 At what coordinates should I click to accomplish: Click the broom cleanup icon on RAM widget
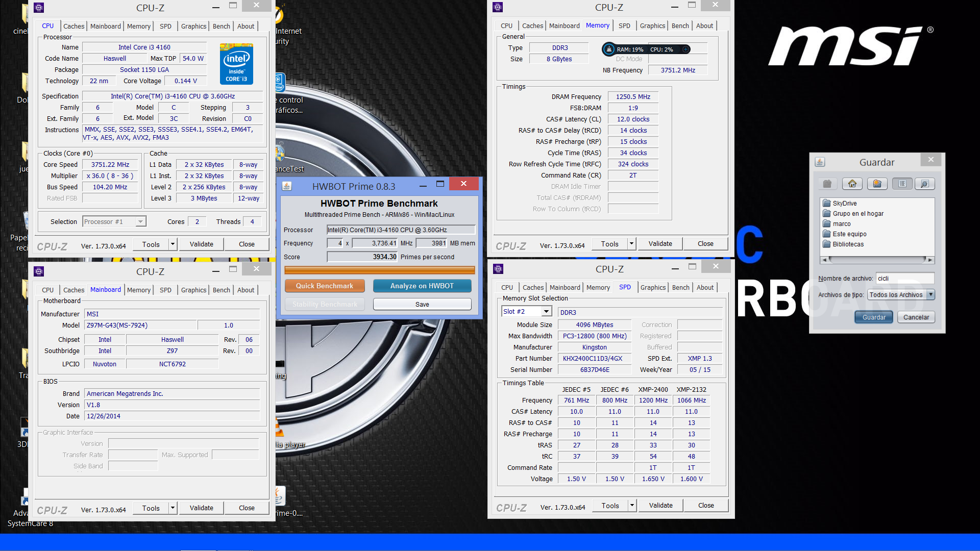(609, 49)
